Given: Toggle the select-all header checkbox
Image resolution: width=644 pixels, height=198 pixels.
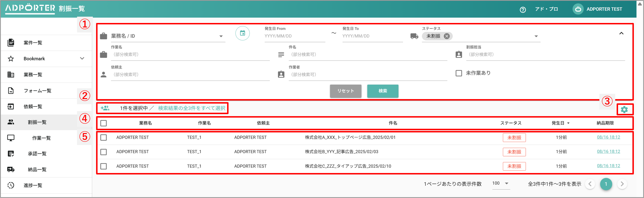Looking at the screenshot, I should [103, 123].
